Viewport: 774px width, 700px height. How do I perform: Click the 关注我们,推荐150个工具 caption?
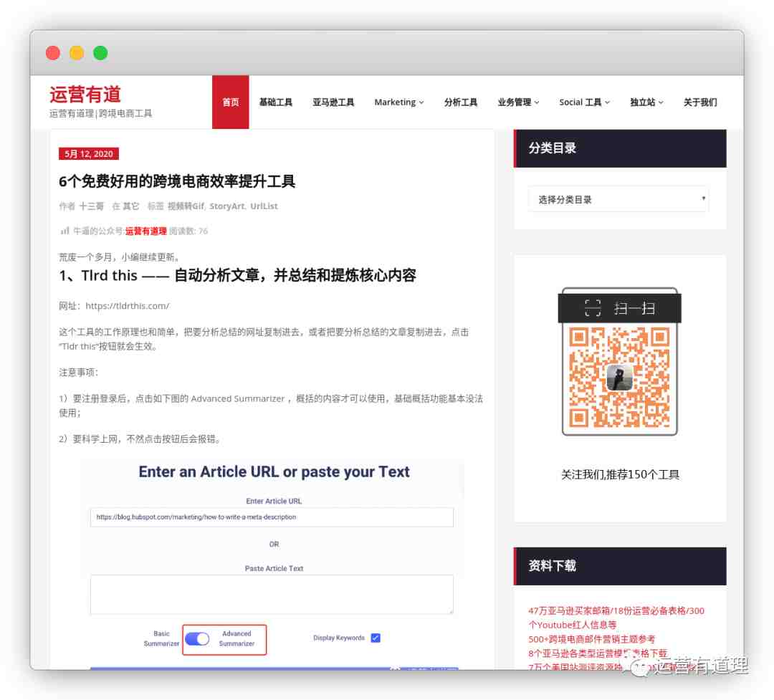click(x=620, y=474)
